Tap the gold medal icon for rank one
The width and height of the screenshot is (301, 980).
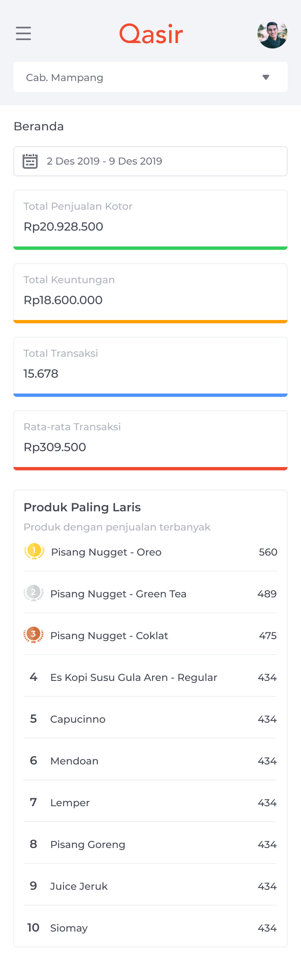34,551
